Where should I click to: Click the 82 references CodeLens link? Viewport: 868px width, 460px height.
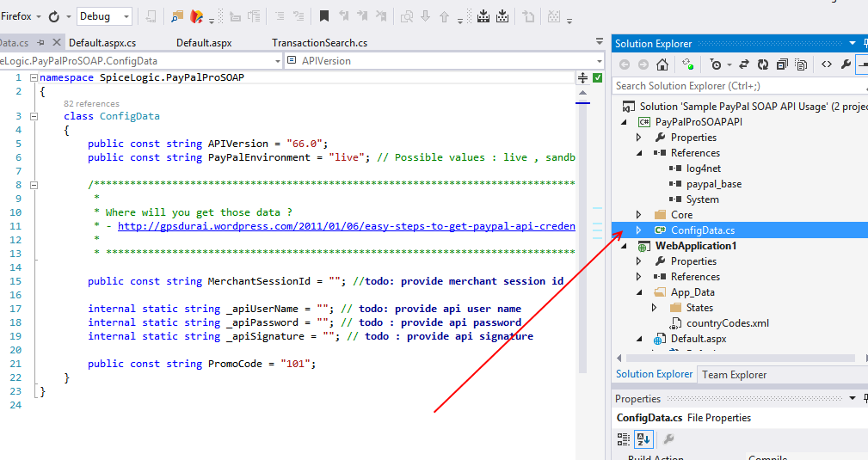(x=91, y=103)
